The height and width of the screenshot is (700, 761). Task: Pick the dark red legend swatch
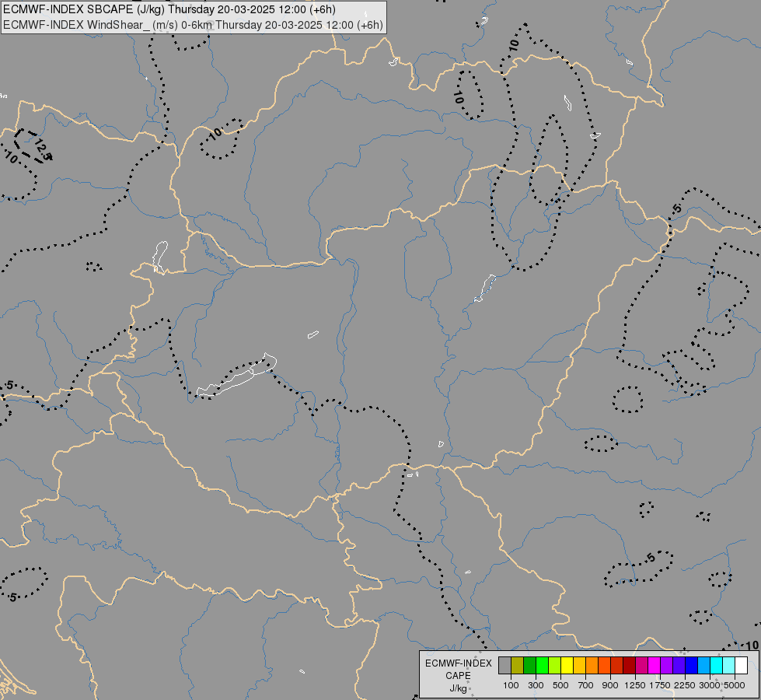(629, 665)
